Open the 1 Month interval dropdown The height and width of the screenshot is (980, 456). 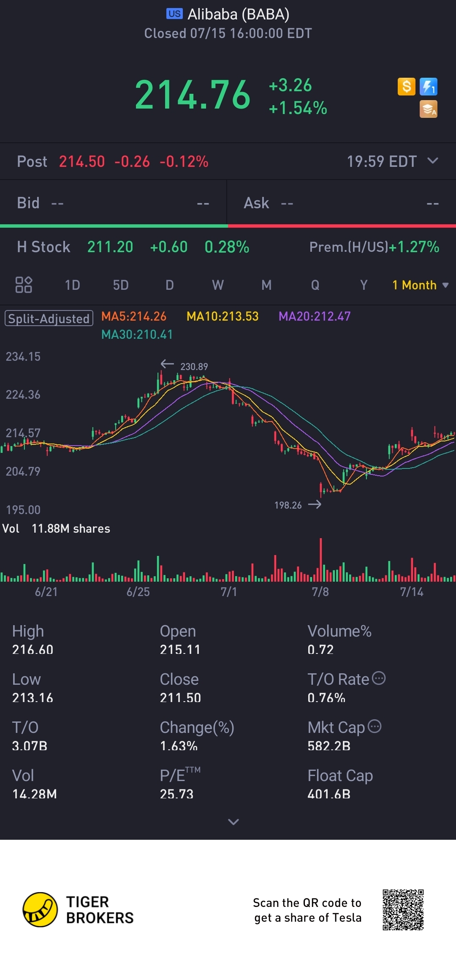[x=421, y=285]
